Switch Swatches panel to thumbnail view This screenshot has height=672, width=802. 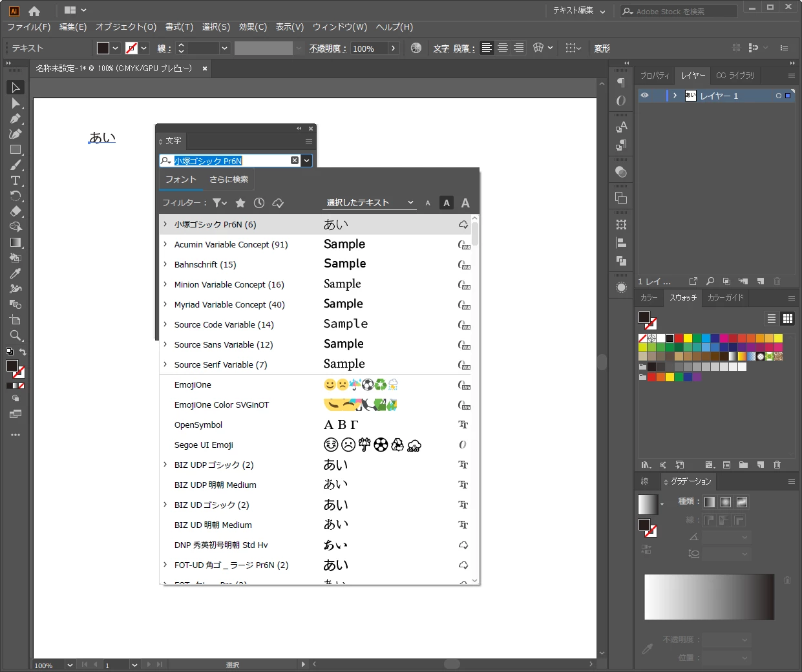point(788,319)
